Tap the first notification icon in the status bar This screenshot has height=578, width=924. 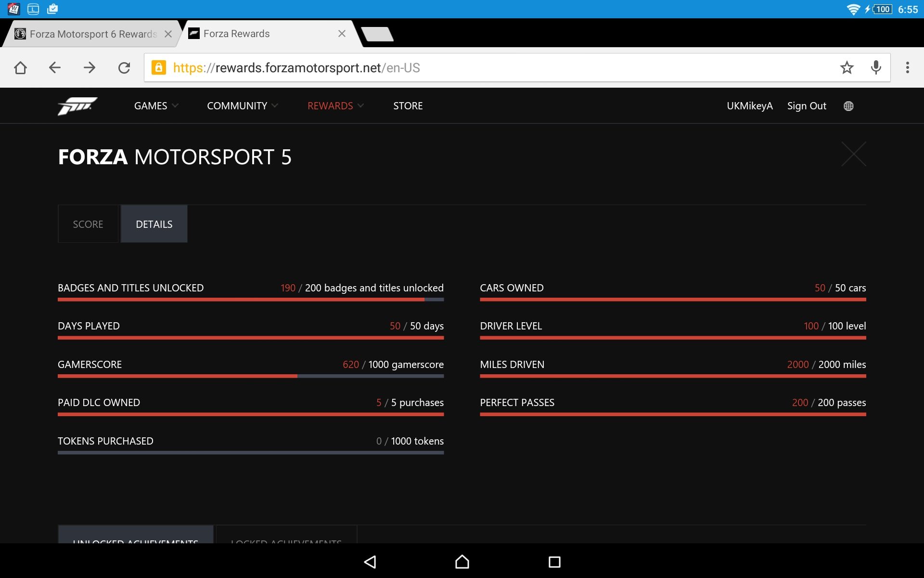click(13, 9)
